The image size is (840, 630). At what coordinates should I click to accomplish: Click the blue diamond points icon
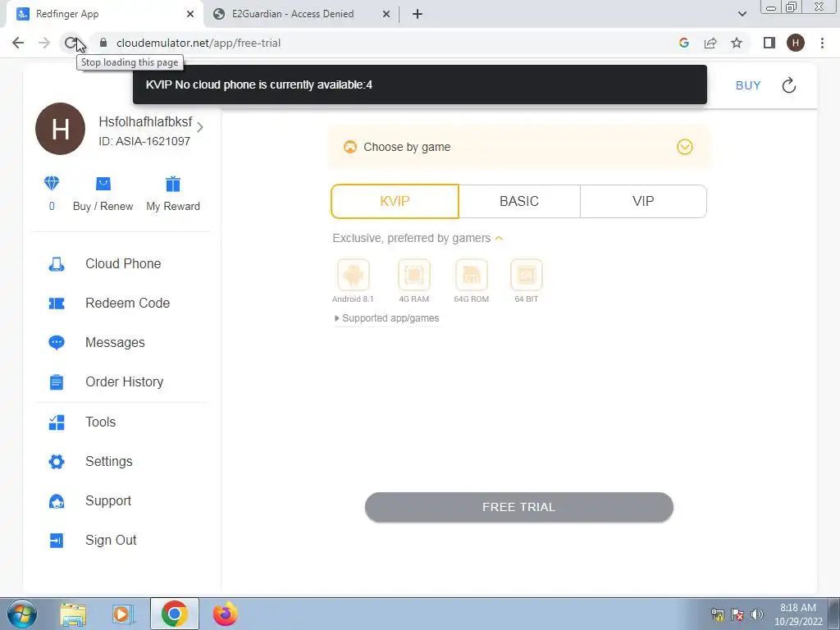(52, 184)
